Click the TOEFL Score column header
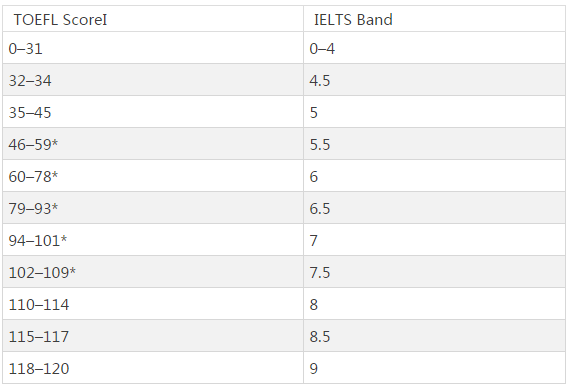This screenshot has width=568, height=387. 153,18
